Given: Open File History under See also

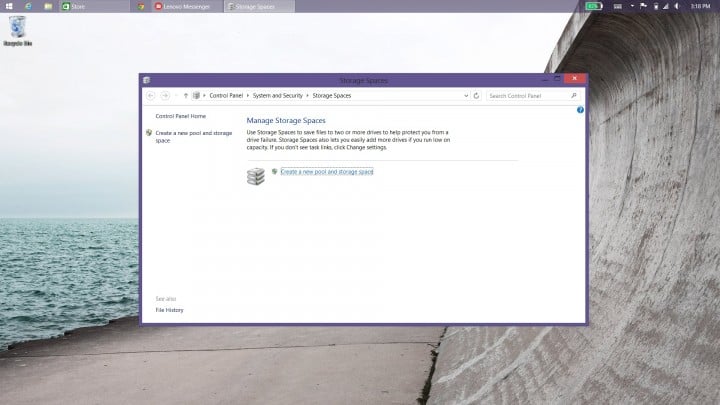Looking at the screenshot, I should (169, 310).
